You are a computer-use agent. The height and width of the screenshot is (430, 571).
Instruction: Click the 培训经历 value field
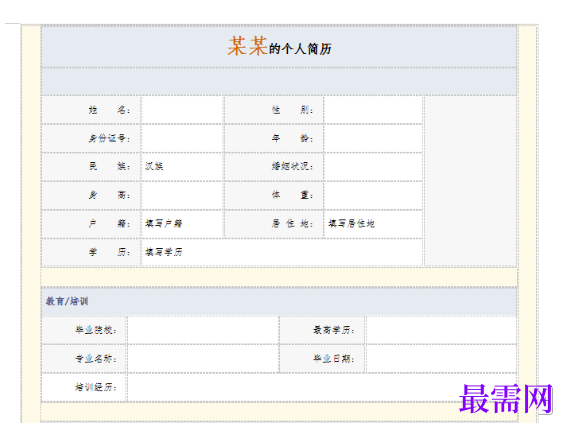click(322, 387)
